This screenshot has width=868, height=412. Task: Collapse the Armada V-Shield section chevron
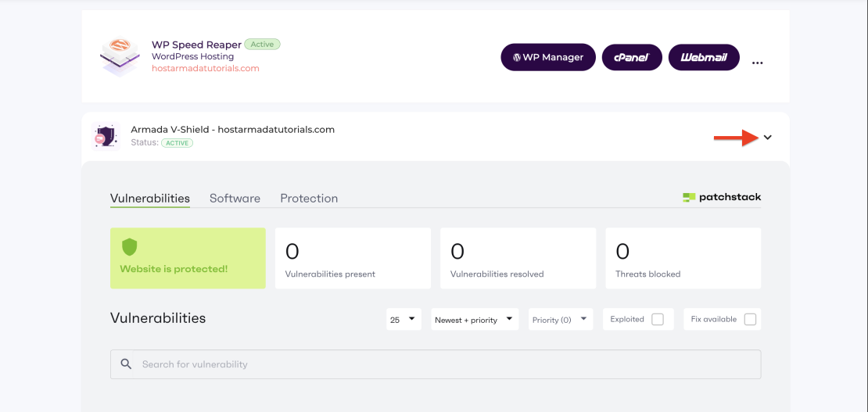point(767,138)
